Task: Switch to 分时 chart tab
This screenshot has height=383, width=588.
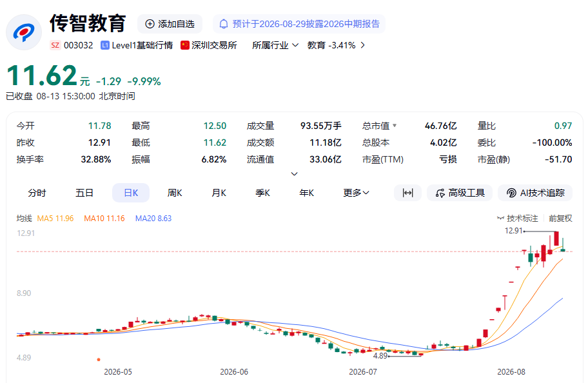Action: tap(37, 193)
